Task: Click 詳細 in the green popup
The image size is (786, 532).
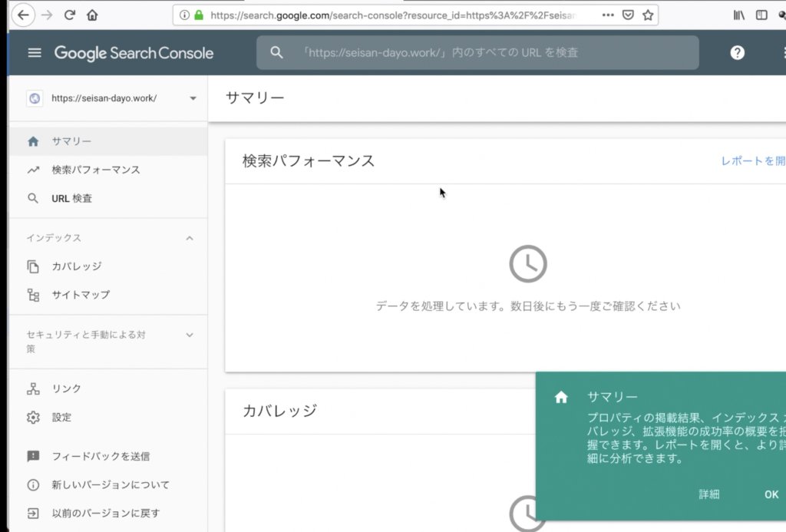Action: (x=709, y=494)
